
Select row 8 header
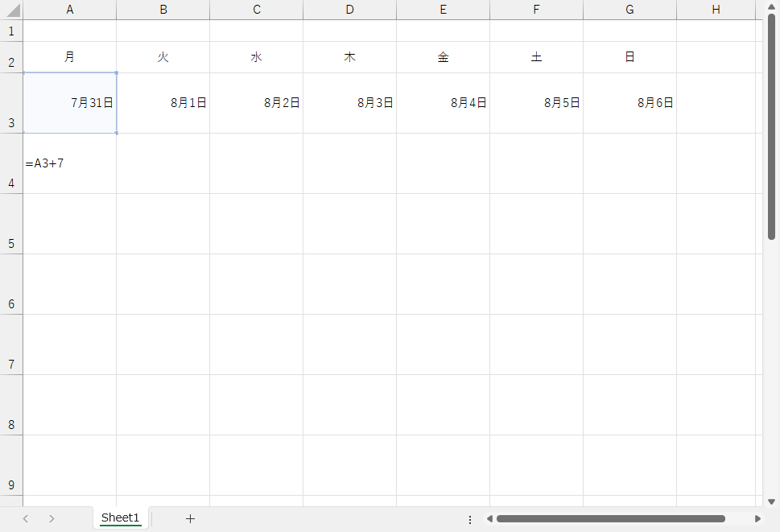[11, 405]
